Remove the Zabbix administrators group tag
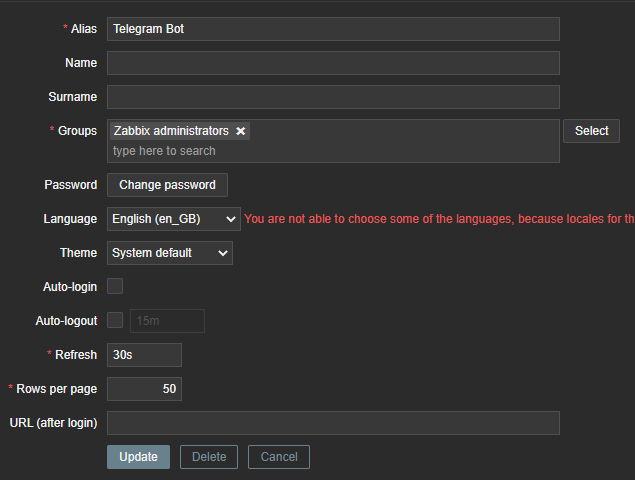 click(241, 131)
